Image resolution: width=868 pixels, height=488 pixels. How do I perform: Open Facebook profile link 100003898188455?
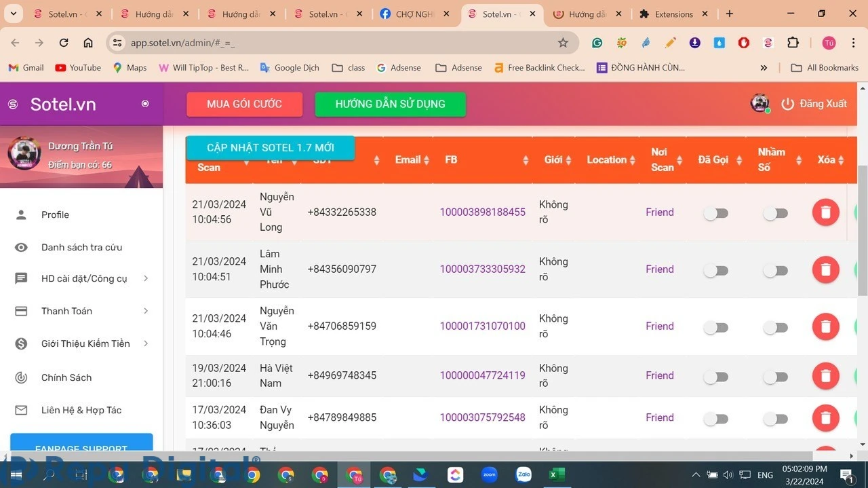[482, 212]
